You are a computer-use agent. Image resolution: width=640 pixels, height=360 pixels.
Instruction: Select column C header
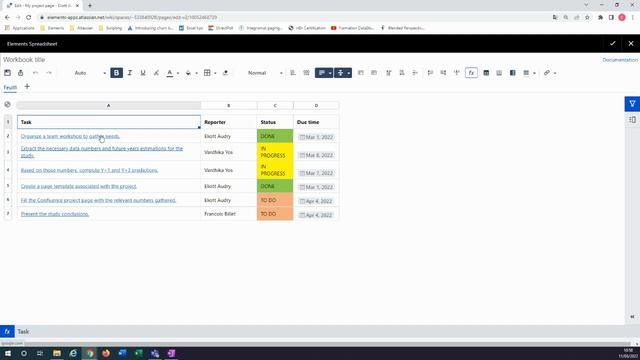(x=275, y=105)
